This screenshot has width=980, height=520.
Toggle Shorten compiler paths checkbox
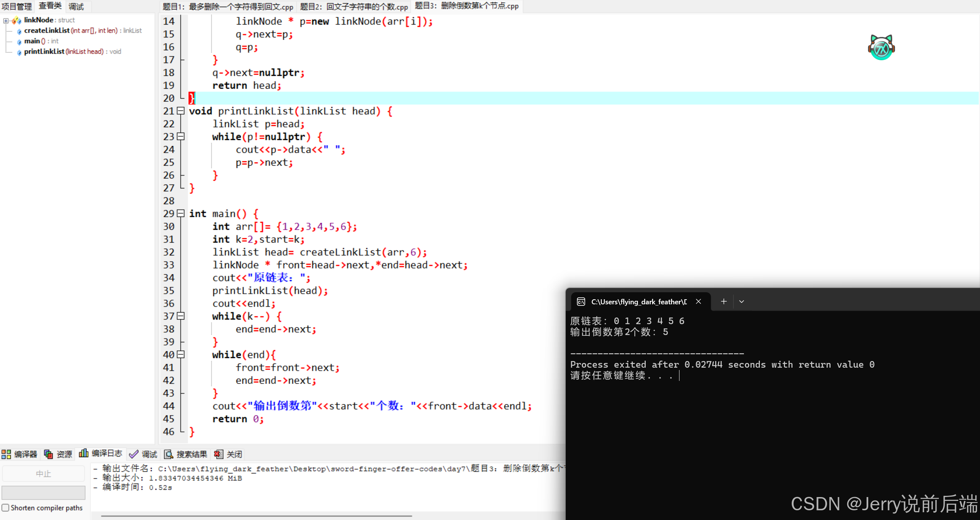pos(5,508)
